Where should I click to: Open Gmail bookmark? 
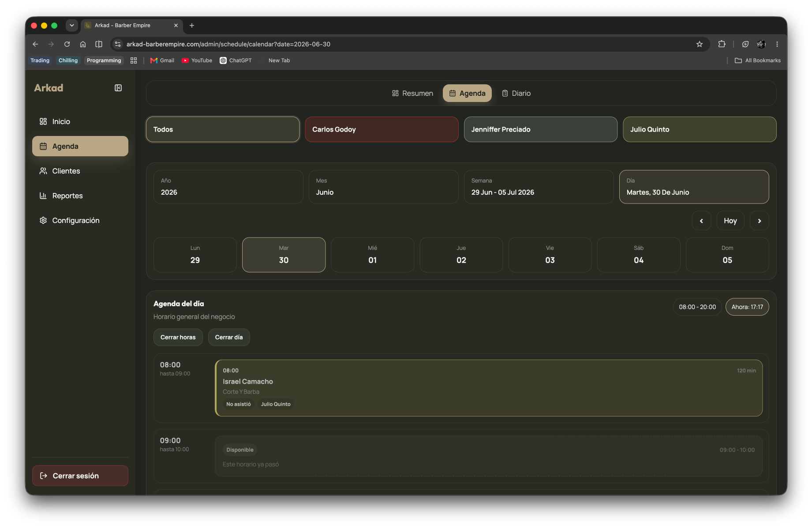pos(162,60)
